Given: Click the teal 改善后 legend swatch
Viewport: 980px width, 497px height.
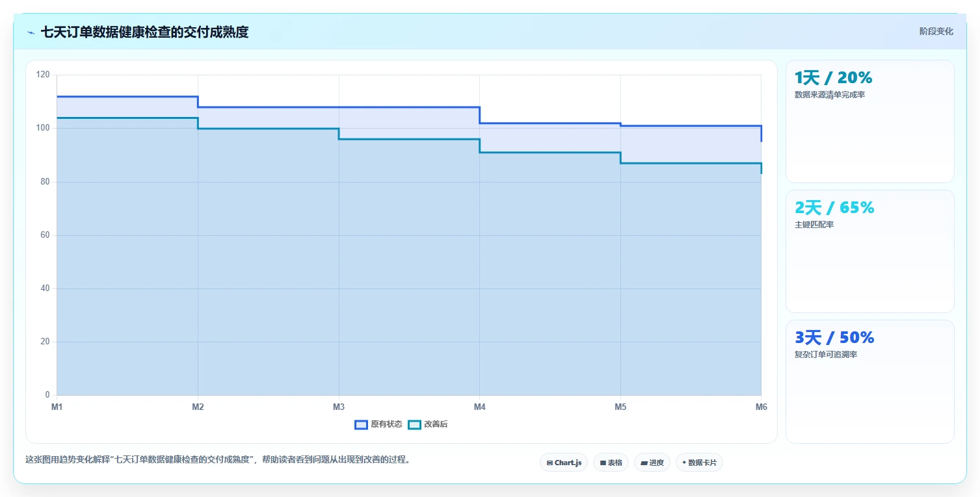Looking at the screenshot, I should [414, 424].
